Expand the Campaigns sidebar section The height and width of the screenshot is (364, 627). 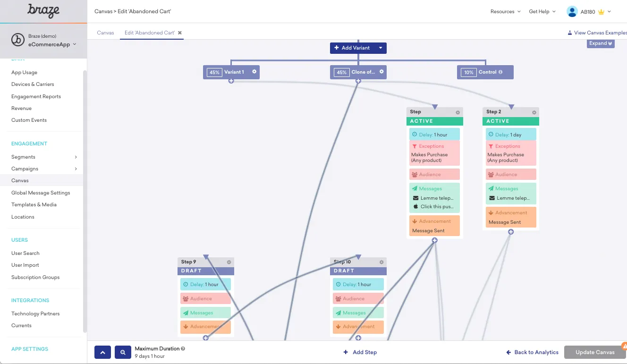tap(75, 169)
